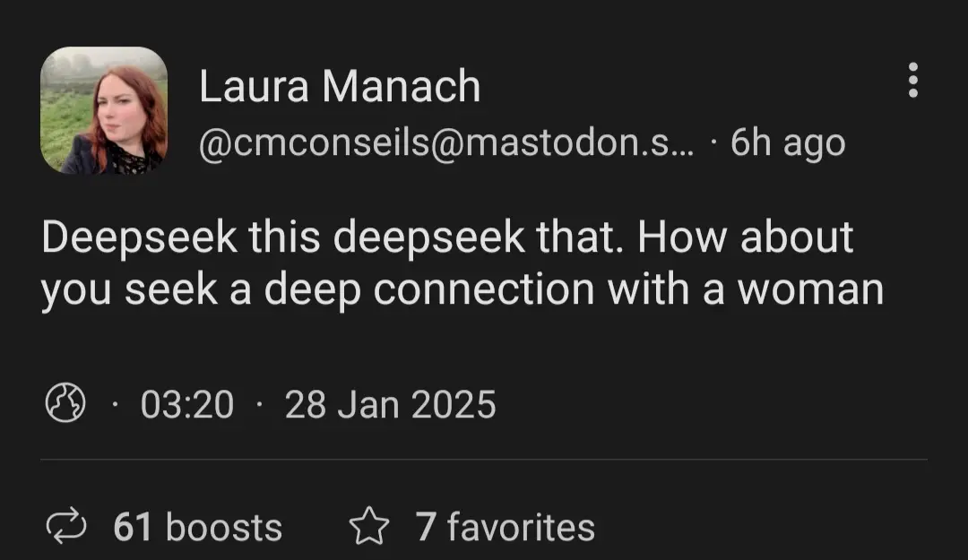Open the list of 61 boosts

click(x=197, y=527)
